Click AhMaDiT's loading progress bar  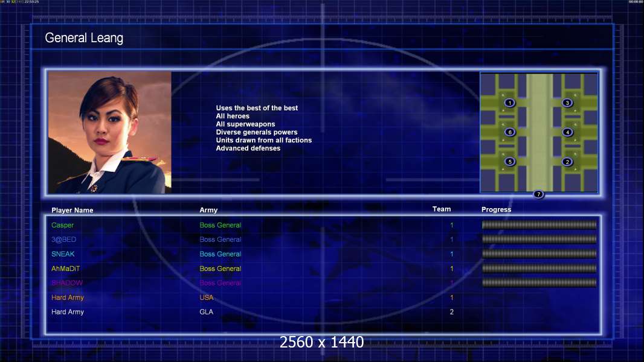(x=539, y=268)
